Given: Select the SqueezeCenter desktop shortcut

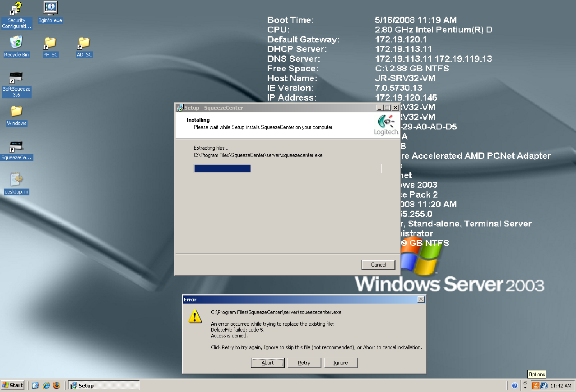Looking at the screenshot, I should (x=16, y=147).
